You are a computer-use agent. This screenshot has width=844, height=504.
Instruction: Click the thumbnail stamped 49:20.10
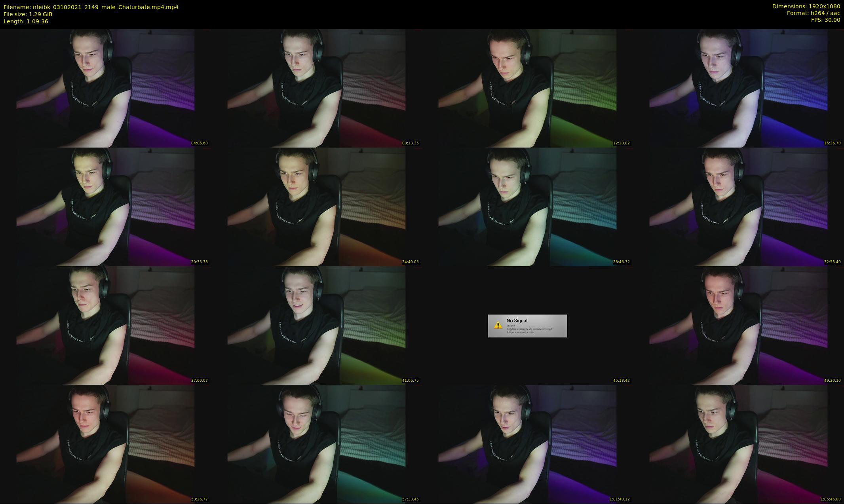pos(738,325)
